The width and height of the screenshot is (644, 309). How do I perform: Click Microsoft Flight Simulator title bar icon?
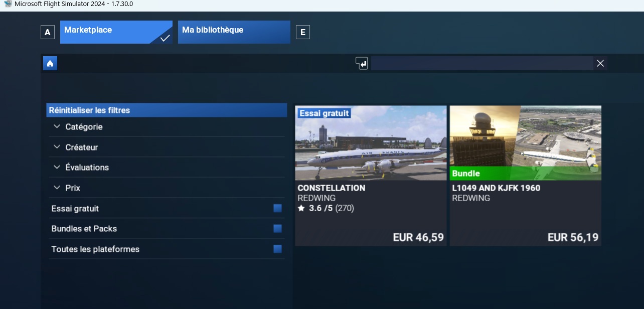click(x=8, y=4)
